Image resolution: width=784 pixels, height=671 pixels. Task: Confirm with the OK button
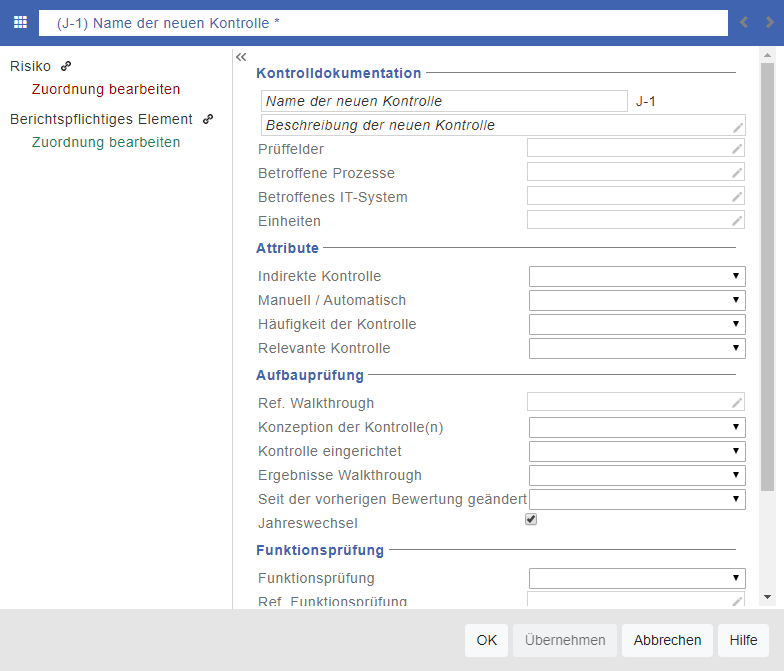pyautogui.click(x=486, y=640)
